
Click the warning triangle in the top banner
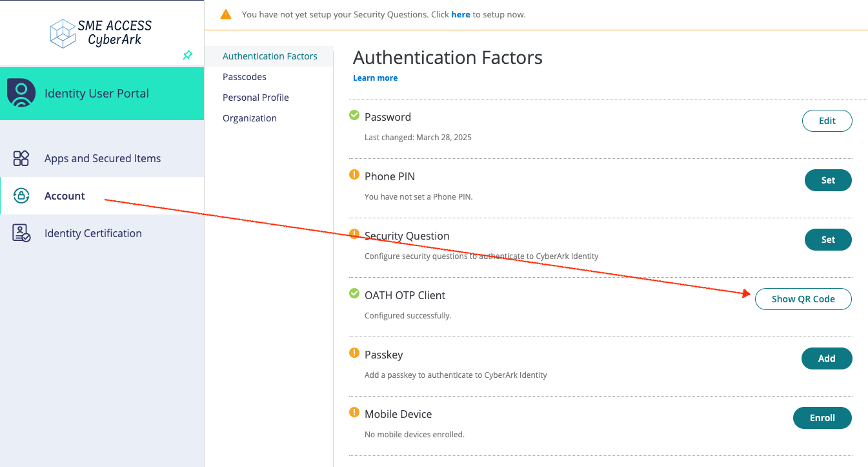[226, 13]
